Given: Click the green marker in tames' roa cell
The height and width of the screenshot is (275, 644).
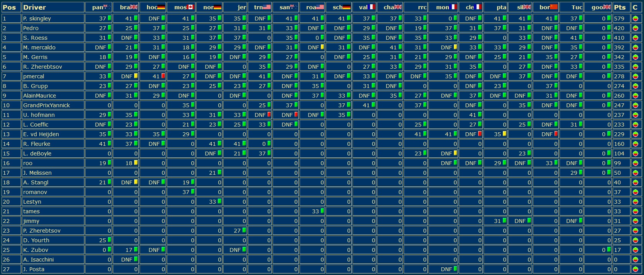Looking at the screenshot, I should (x=322, y=211).
